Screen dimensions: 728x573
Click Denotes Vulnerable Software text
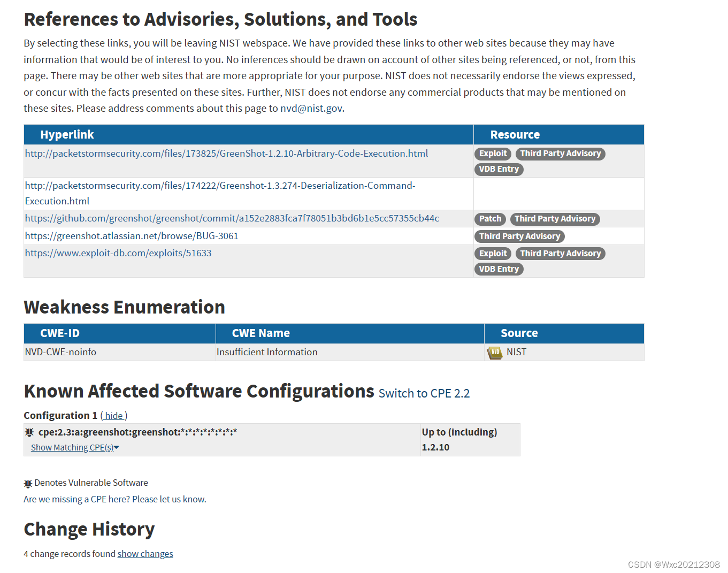pyautogui.click(x=91, y=483)
